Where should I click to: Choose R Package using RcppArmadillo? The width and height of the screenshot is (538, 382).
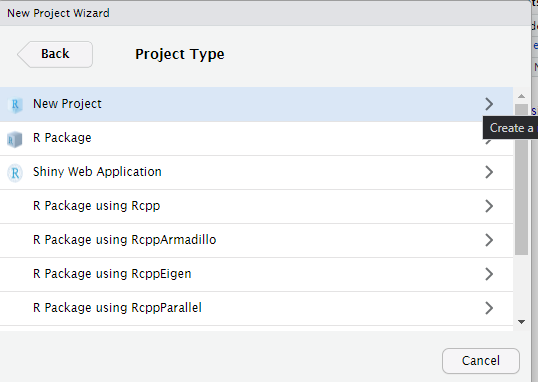tap(256, 240)
